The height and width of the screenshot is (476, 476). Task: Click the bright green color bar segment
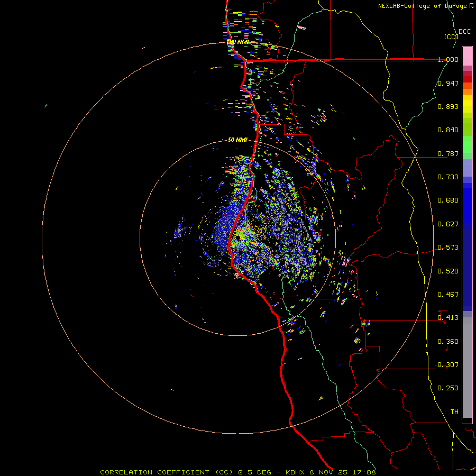pyautogui.click(x=467, y=144)
